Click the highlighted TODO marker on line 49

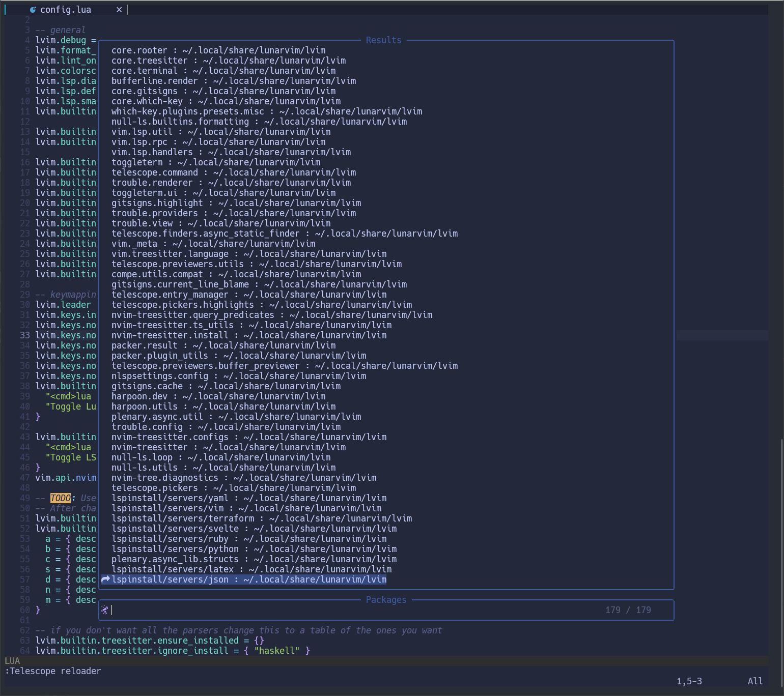coord(60,498)
